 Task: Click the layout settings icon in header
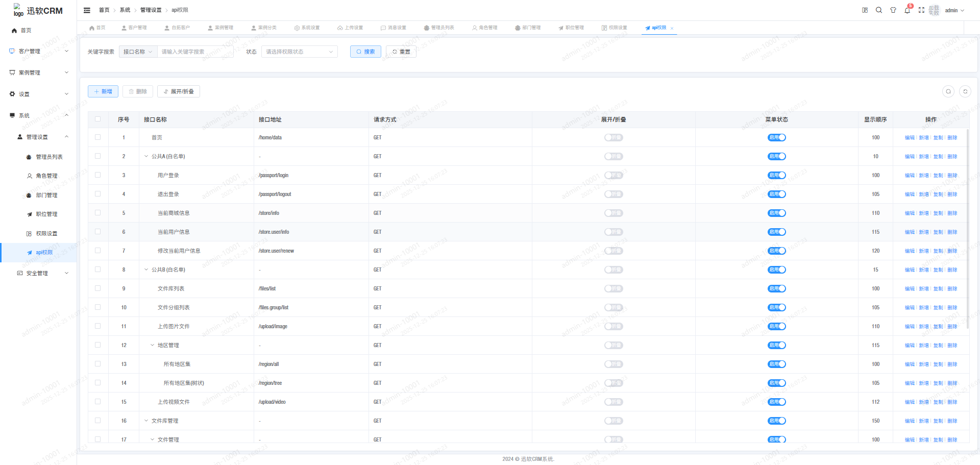[x=865, y=10]
